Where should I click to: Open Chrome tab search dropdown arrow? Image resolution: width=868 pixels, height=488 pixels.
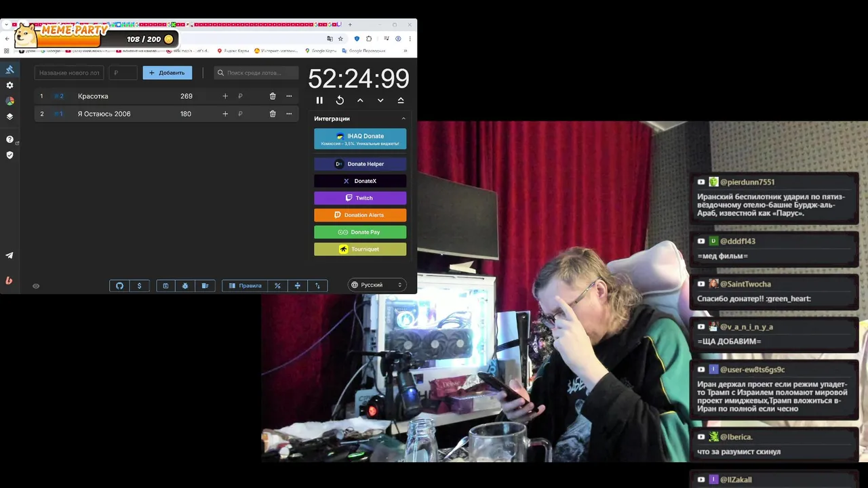6,24
